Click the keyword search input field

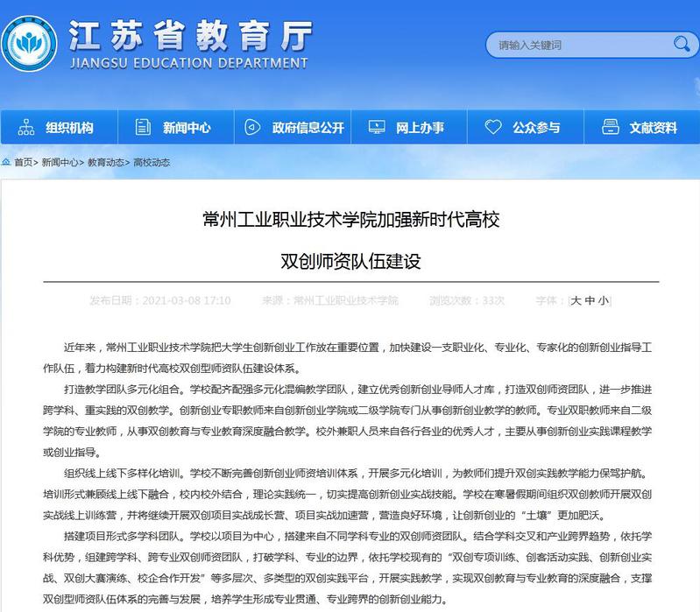pyautogui.click(x=578, y=45)
